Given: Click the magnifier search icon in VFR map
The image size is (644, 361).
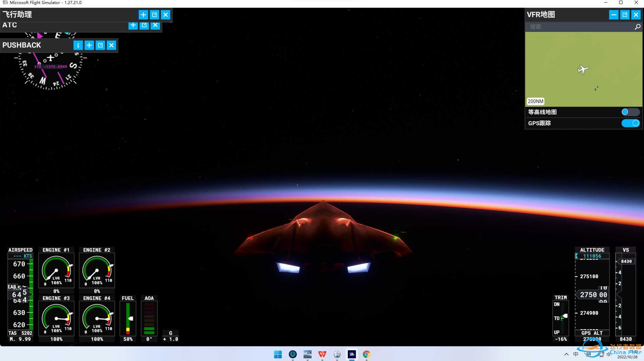Looking at the screenshot, I should [637, 27].
